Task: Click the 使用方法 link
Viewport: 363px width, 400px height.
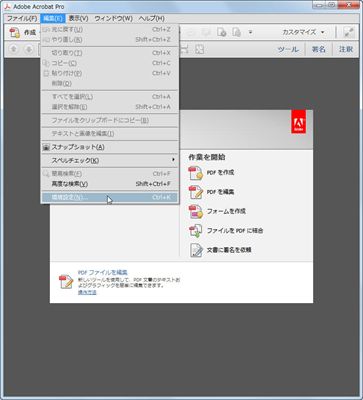Action: click(87, 292)
